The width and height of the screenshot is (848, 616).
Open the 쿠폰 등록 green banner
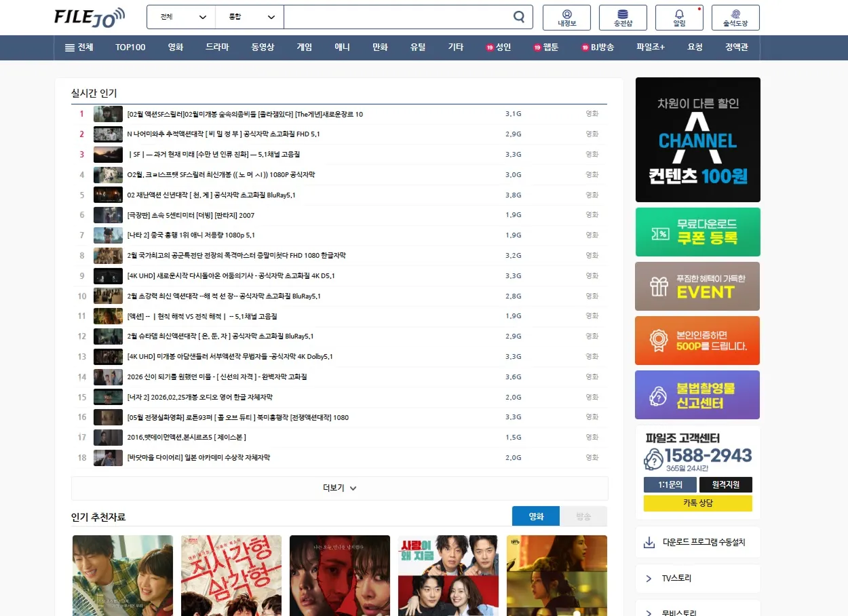pos(697,232)
